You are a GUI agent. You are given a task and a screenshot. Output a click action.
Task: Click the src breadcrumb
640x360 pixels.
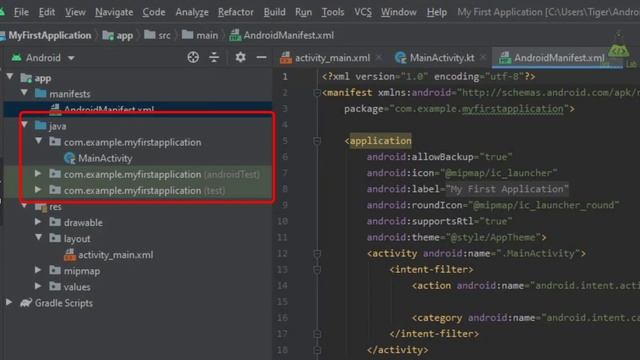158,36
